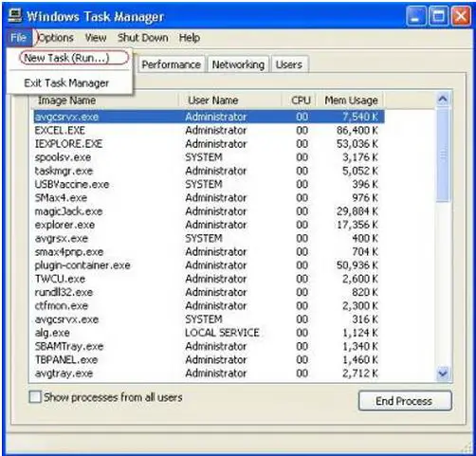
Task: Click the process list scrollbar thumb
Action: [443, 155]
